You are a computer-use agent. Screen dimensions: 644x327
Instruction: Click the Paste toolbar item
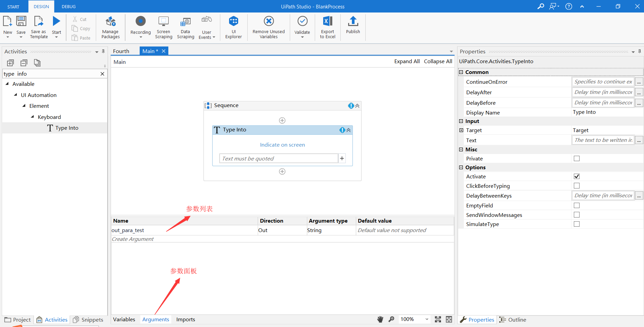pos(81,38)
